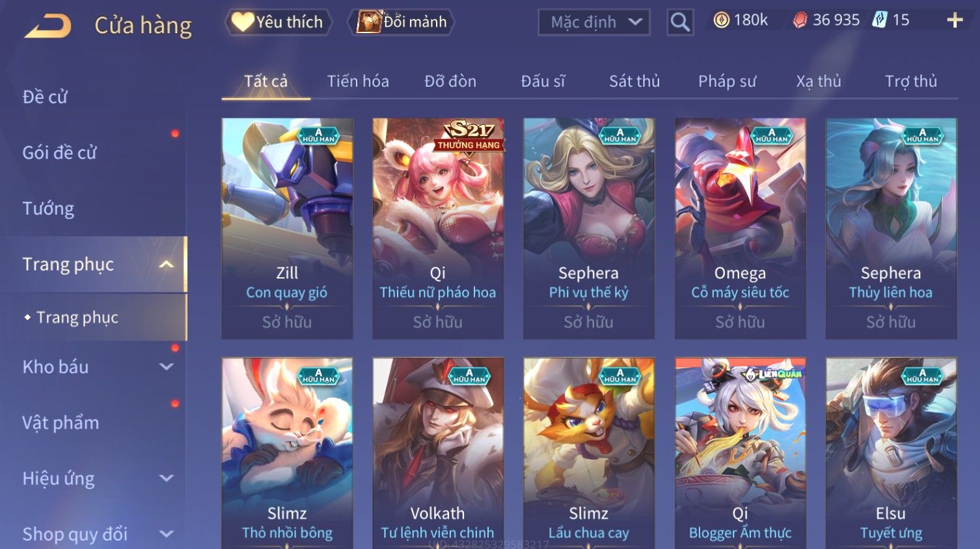Tap the plus icon to add currency
The width and height of the screenshot is (980, 549).
(x=955, y=21)
